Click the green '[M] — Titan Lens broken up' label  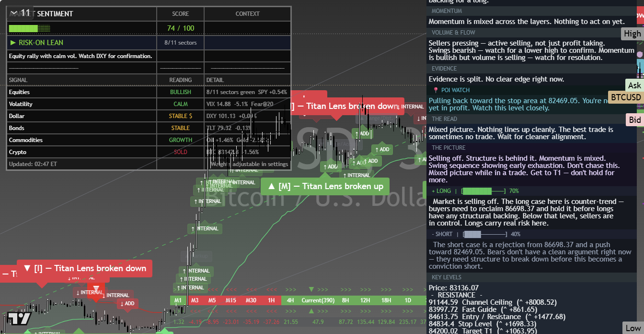pyautogui.click(x=325, y=186)
